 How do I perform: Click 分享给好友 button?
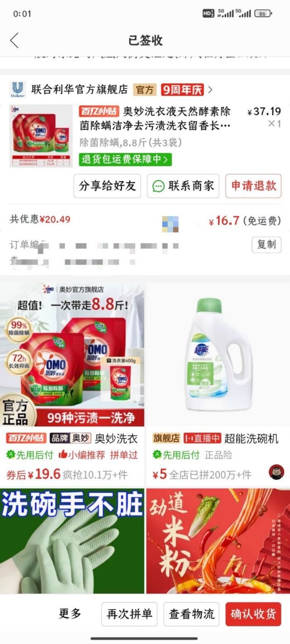coord(107,186)
